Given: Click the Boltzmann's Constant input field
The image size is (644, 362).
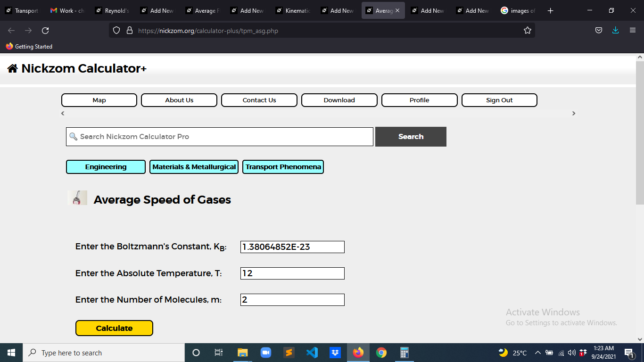Looking at the screenshot, I should point(292,247).
